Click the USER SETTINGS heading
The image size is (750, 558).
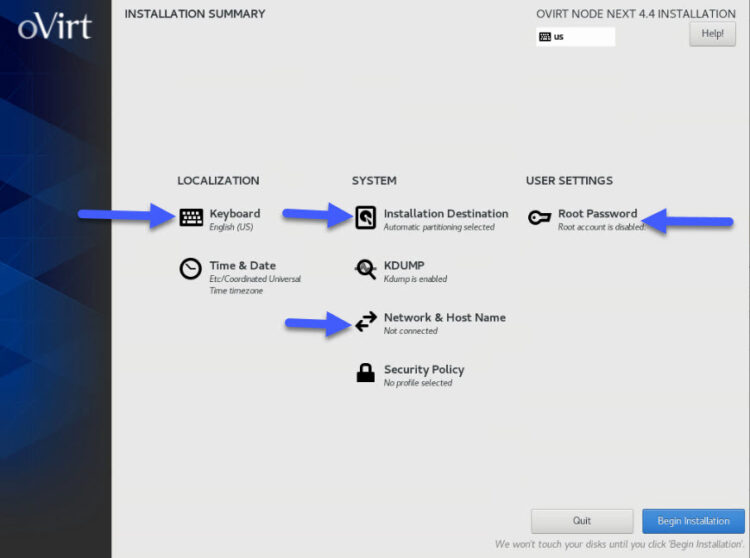(x=569, y=181)
